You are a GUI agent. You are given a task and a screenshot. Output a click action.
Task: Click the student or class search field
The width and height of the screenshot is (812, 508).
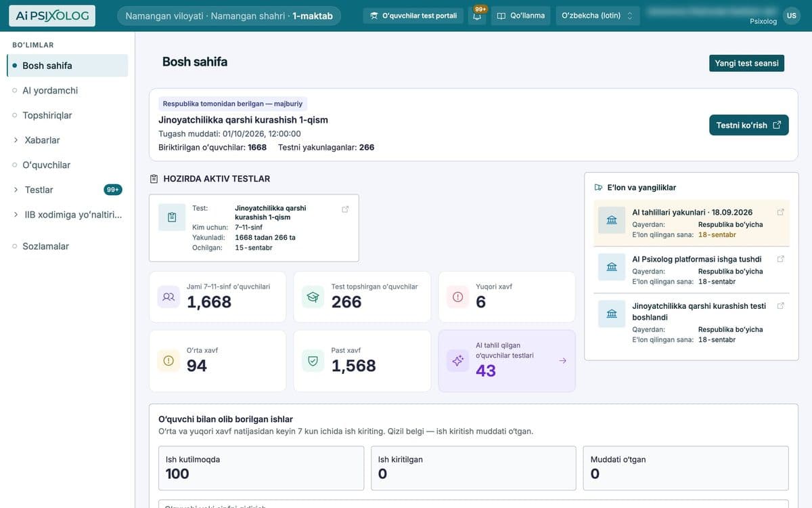click(474, 504)
